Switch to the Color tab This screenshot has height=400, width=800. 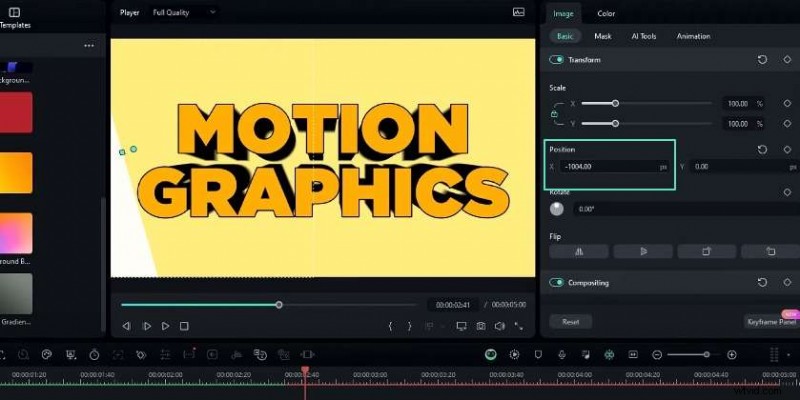pyautogui.click(x=606, y=13)
